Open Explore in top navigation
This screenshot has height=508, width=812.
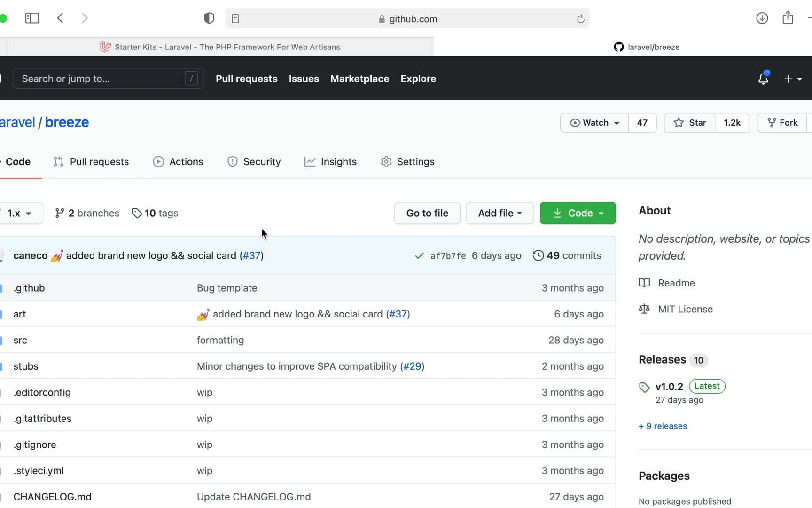click(x=418, y=79)
